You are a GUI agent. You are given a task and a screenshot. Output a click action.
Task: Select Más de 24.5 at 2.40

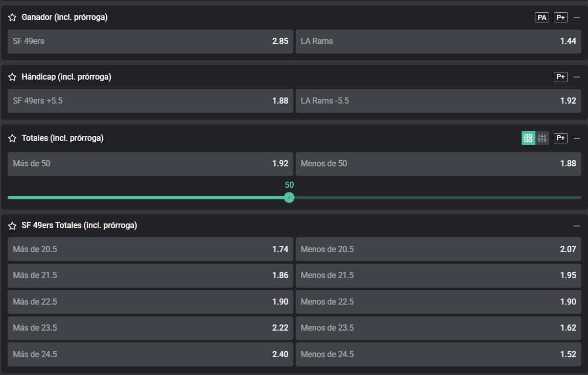point(151,354)
